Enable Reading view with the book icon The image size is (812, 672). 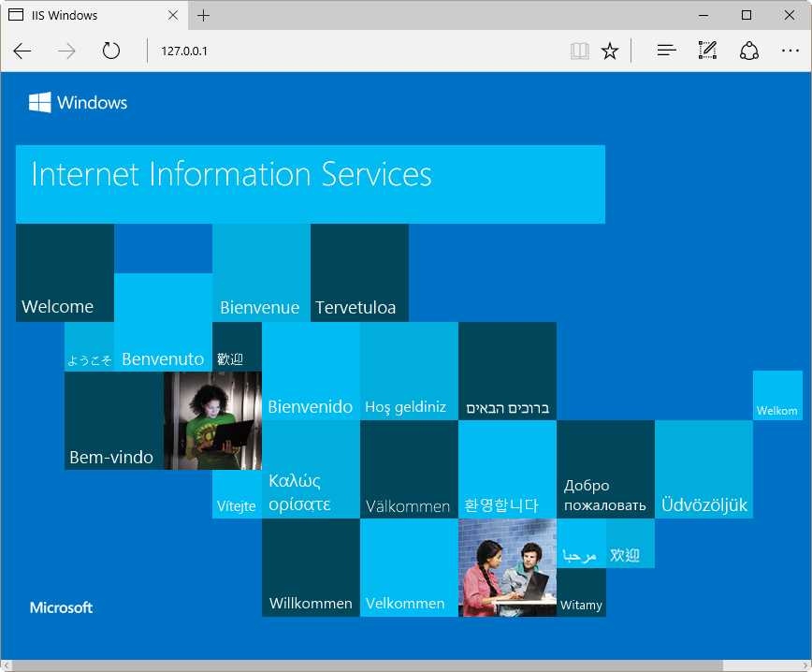579,51
